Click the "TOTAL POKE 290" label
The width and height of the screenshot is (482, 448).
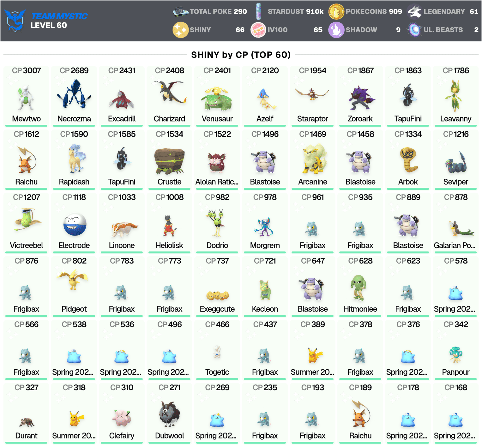coord(218,12)
